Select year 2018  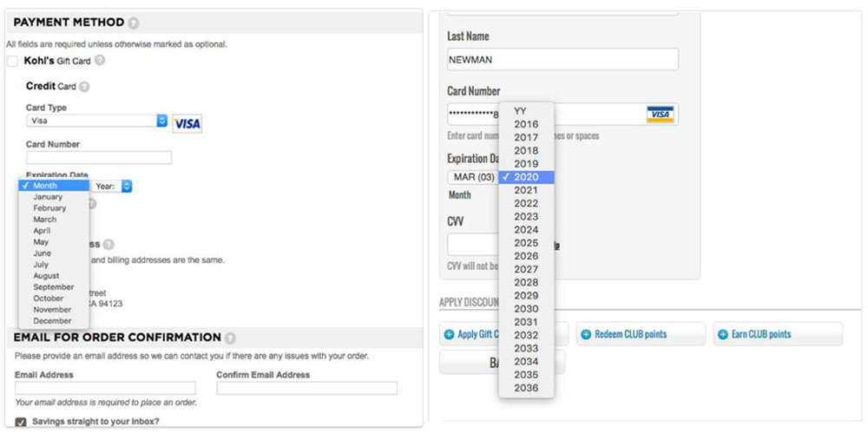pyautogui.click(x=526, y=150)
